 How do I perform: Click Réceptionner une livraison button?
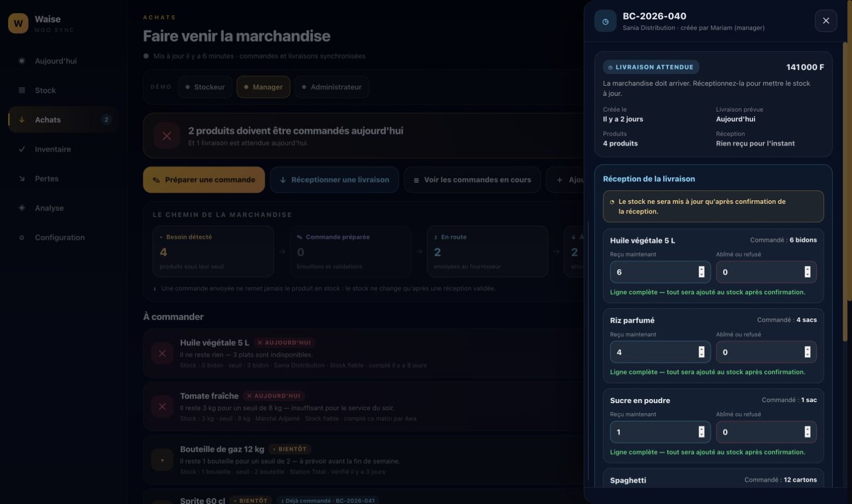(334, 180)
